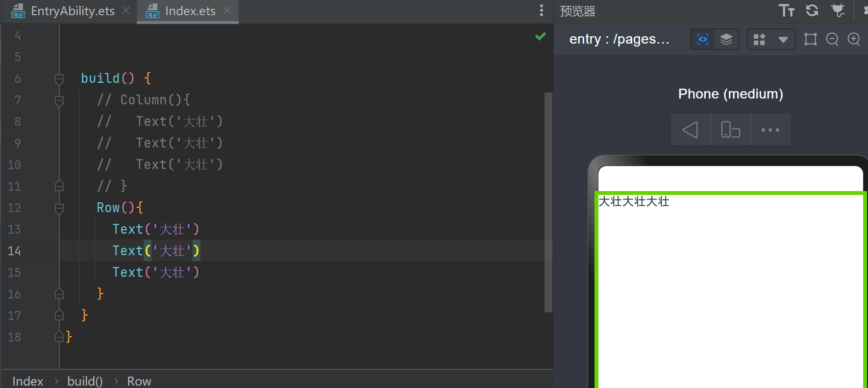The image size is (868, 388).
Task: Collapse the Row() block fold marker
Action: [59, 208]
